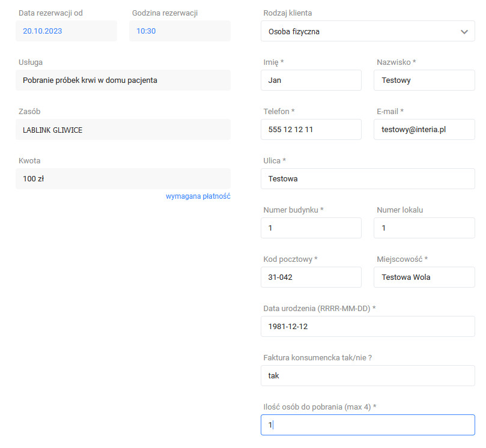The height and width of the screenshot is (448, 486).
Task: Click the reservation date 20.10.2023 field
Action: click(66, 31)
